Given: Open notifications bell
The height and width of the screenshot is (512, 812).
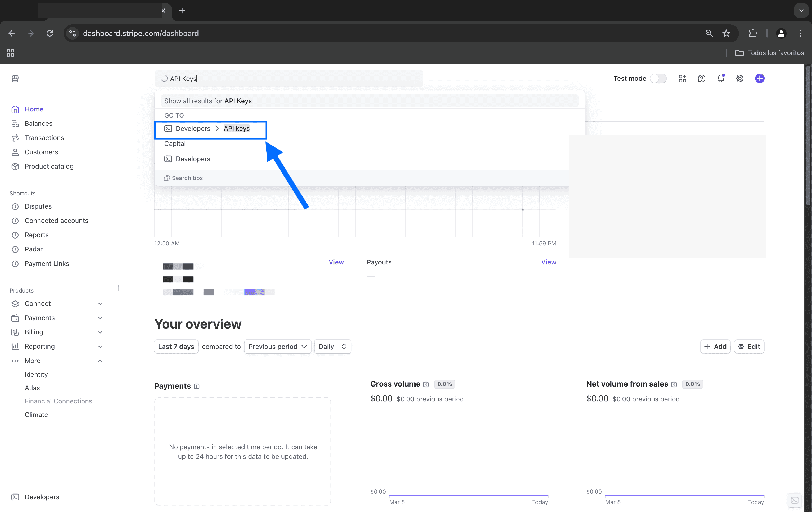Looking at the screenshot, I should pyautogui.click(x=721, y=79).
